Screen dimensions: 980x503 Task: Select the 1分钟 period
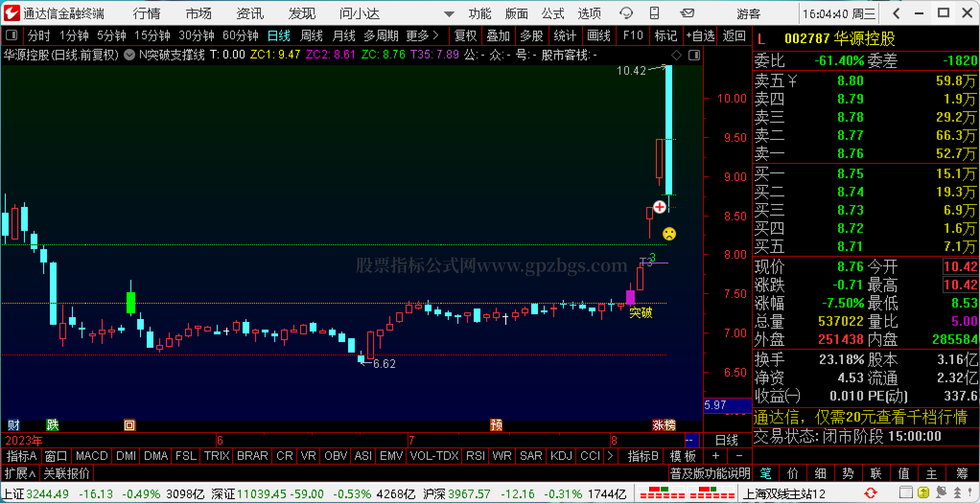tap(74, 35)
